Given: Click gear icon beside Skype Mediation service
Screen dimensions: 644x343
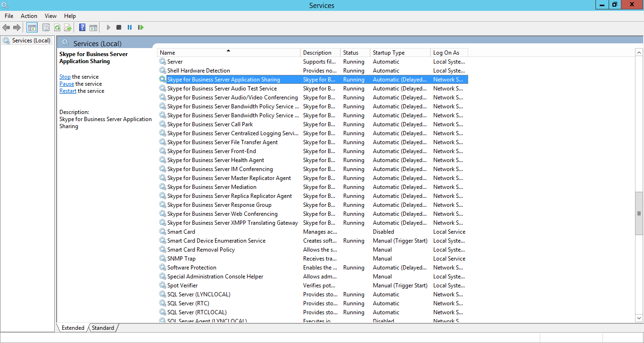Looking at the screenshot, I should click(163, 187).
